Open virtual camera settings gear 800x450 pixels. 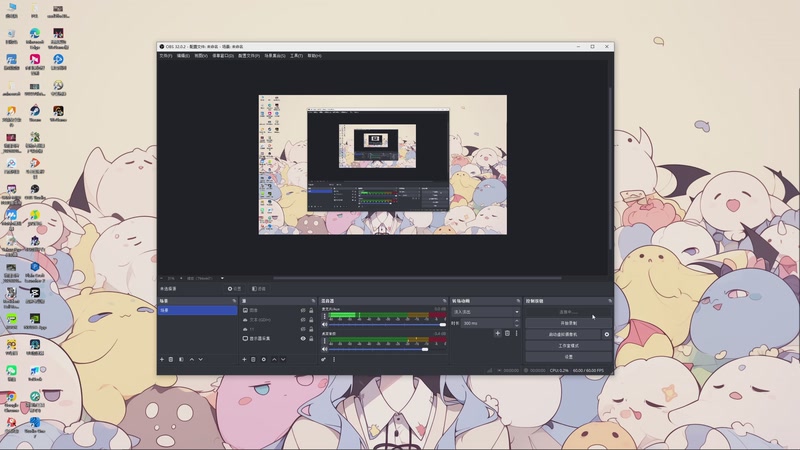(607, 334)
